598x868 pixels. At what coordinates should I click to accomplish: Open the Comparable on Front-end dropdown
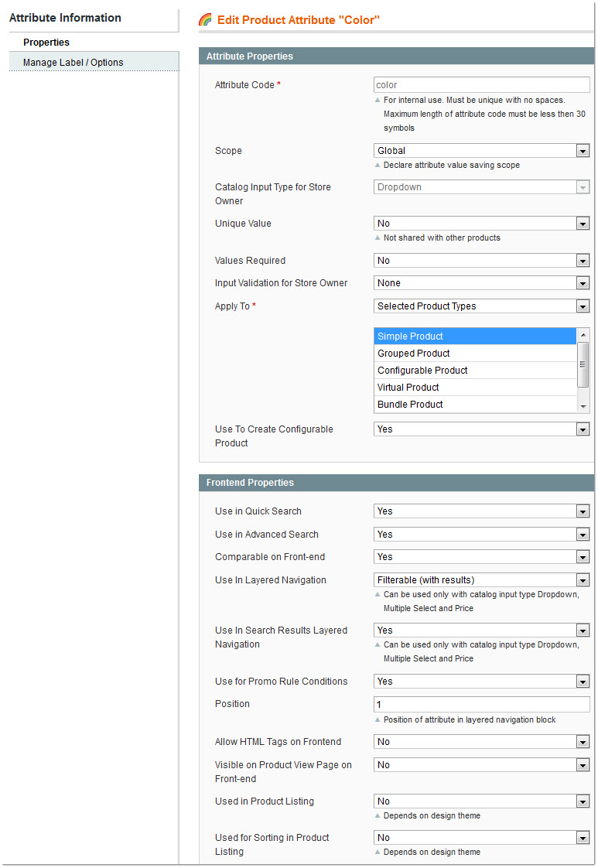click(481, 557)
